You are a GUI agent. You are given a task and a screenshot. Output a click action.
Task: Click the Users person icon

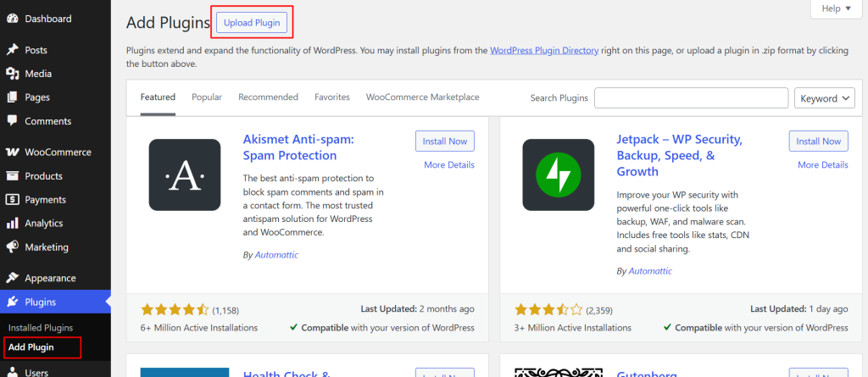(x=12, y=372)
